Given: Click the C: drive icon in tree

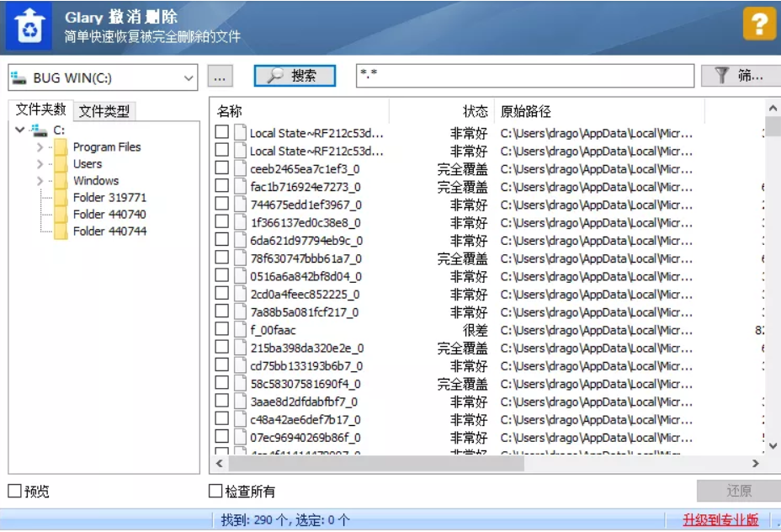Looking at the screenshot, I should point(40,130).
